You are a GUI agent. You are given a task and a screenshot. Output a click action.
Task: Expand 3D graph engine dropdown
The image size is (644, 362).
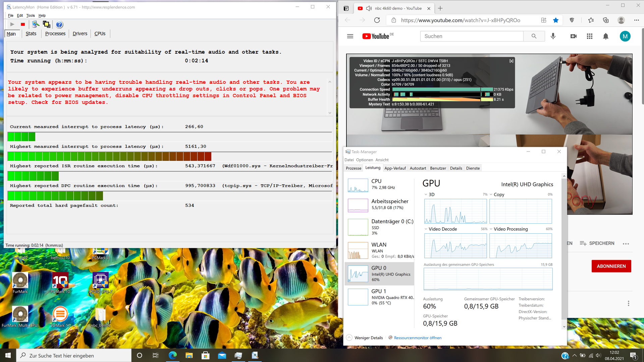point(426,195)
